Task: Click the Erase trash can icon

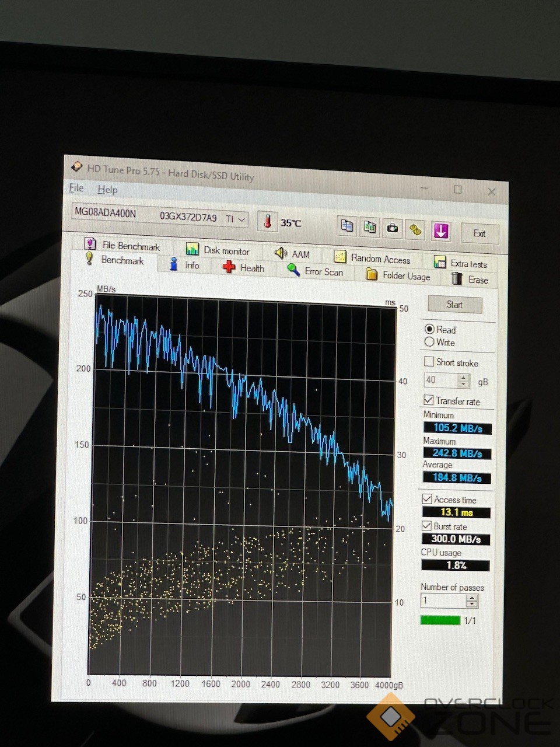Action: pos(457,278)
